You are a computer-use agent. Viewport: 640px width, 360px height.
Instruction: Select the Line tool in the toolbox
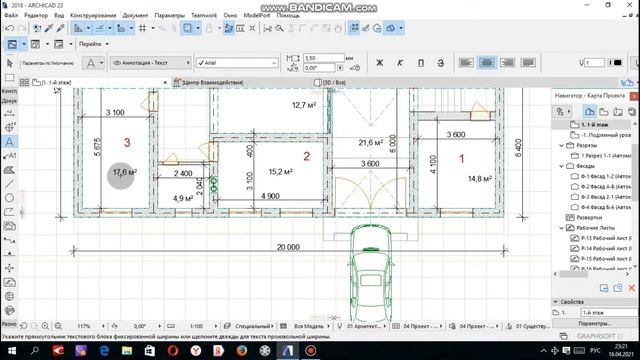(x=9, y=184)
